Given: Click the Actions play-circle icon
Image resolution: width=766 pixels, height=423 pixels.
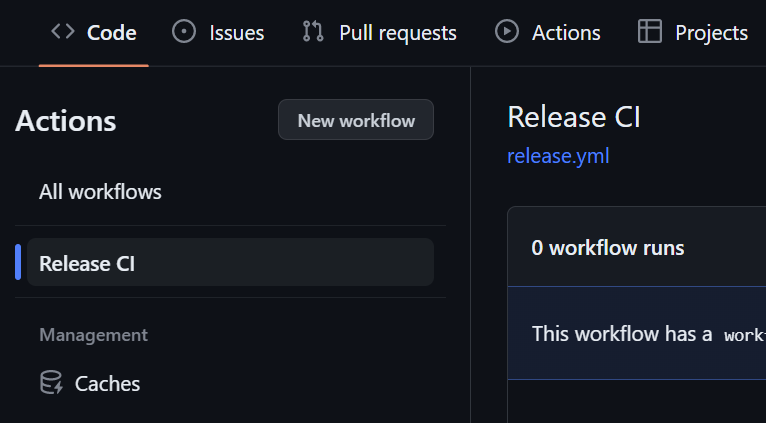Looking at the screenshot, I should coord(507,32).
